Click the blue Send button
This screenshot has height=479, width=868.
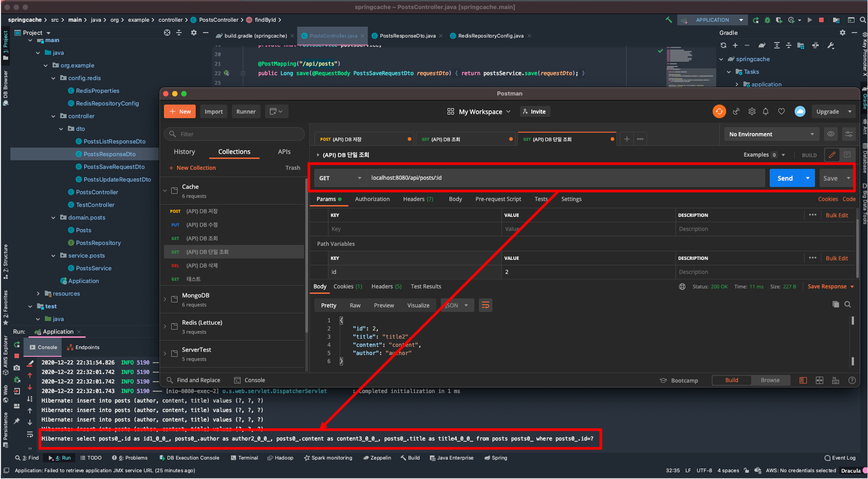pyautogui.click(x=785, y=178)
